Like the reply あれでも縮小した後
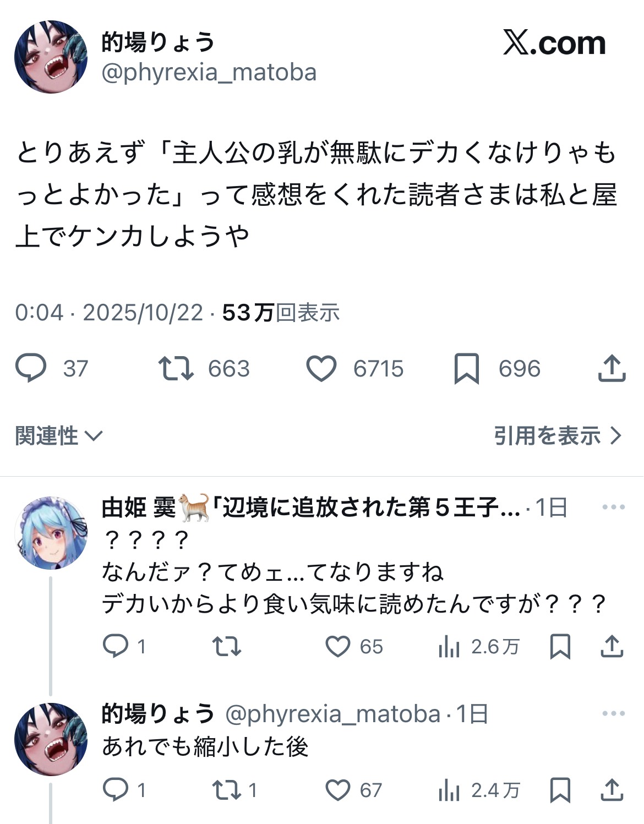The image size is (644, 824). 338,790
